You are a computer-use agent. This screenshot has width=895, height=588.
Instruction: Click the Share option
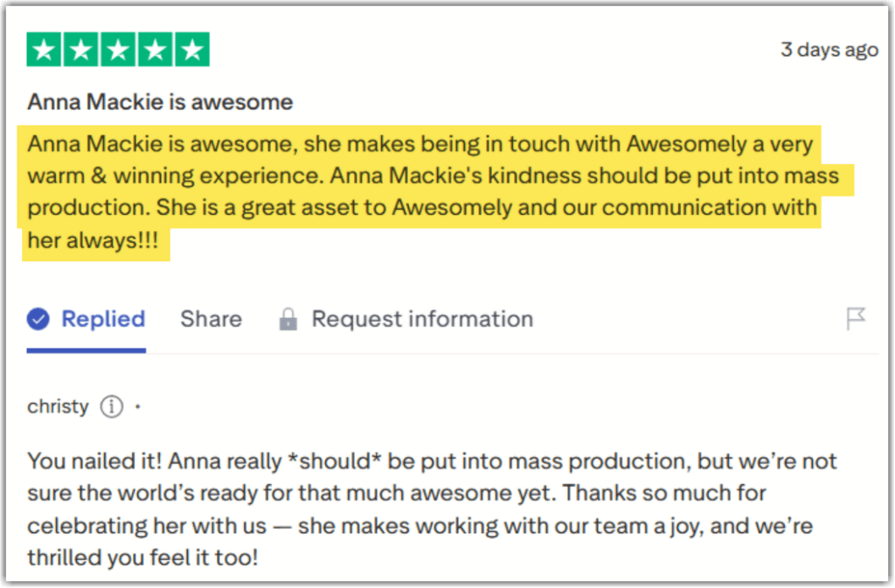point(211,320)
